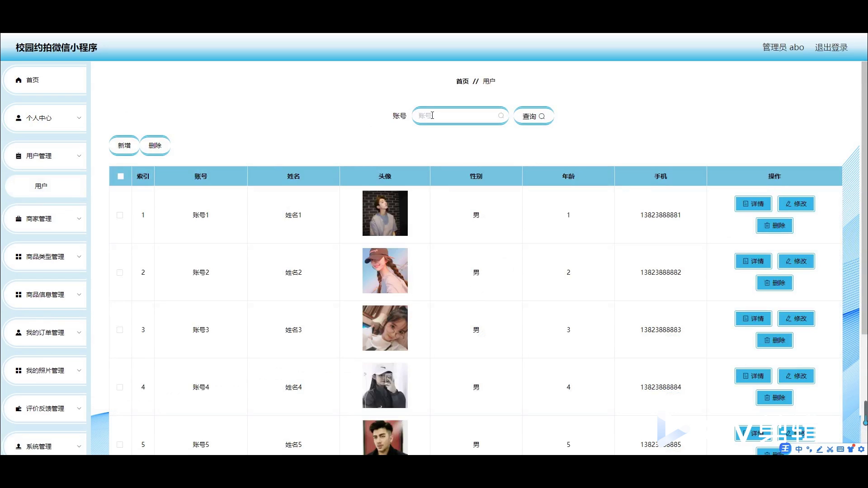868x488 pixels.
Task: Click row 删除 button for 账号2
Action: (774, 283)
